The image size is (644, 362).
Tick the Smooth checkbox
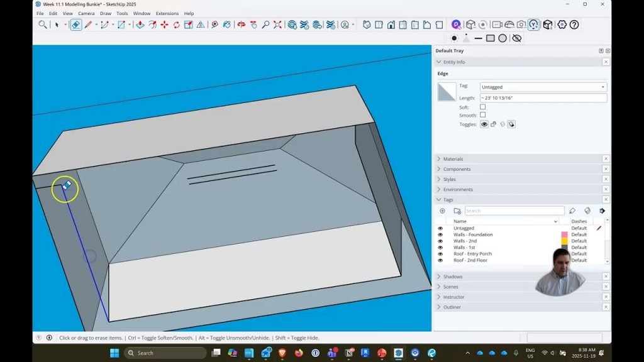482,115
